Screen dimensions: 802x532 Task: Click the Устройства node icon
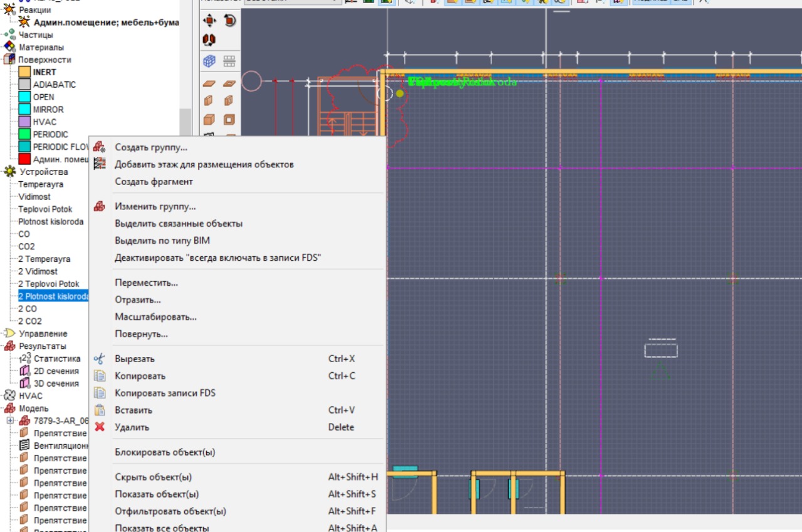9,172
